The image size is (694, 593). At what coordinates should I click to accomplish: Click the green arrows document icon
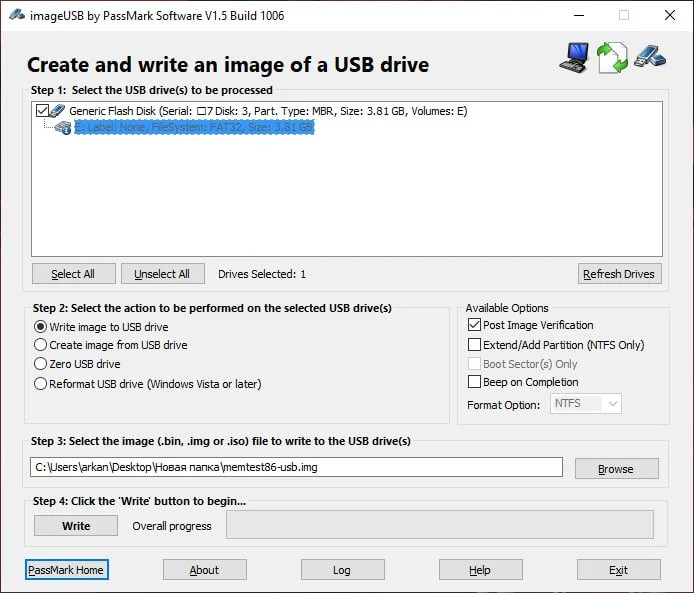(x=613, y=58)
